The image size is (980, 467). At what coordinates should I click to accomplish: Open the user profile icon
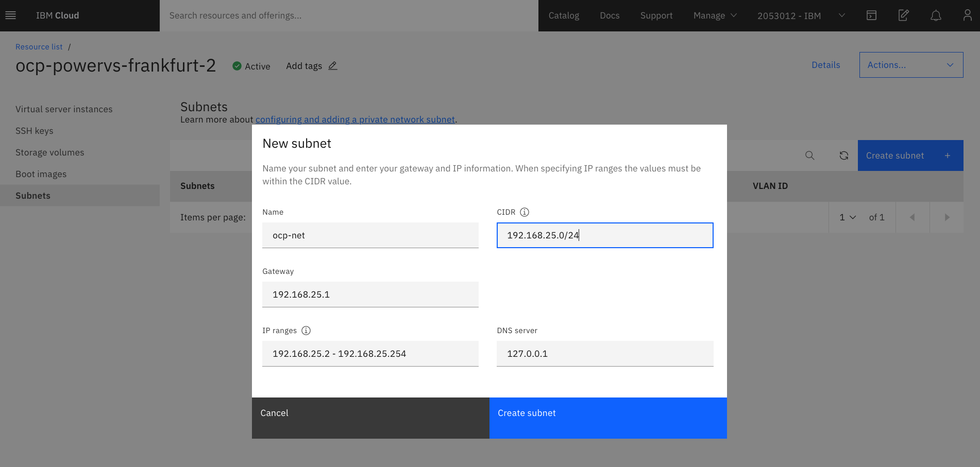968,15
